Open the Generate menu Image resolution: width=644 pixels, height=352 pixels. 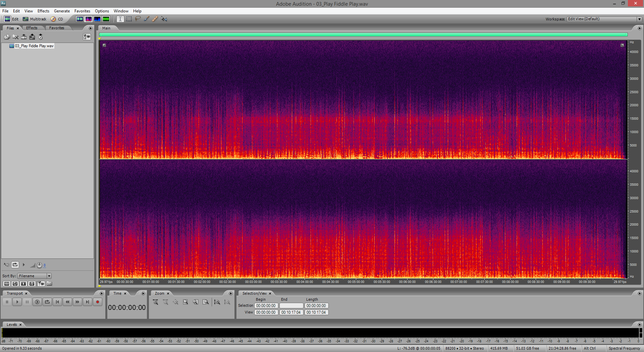click(x=62, y=11)
